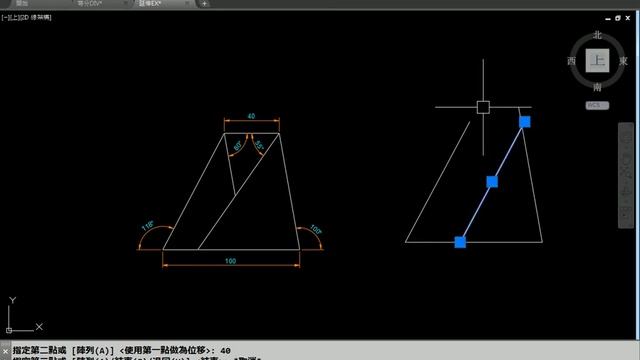Viewport: 640px width, 360px height.
Task: Click the navigation bar on the right edge
Action: point(626,176)
